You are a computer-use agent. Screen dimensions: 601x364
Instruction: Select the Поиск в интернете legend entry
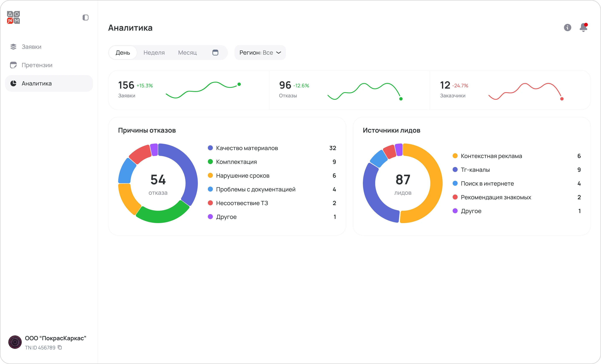(517, 183)
